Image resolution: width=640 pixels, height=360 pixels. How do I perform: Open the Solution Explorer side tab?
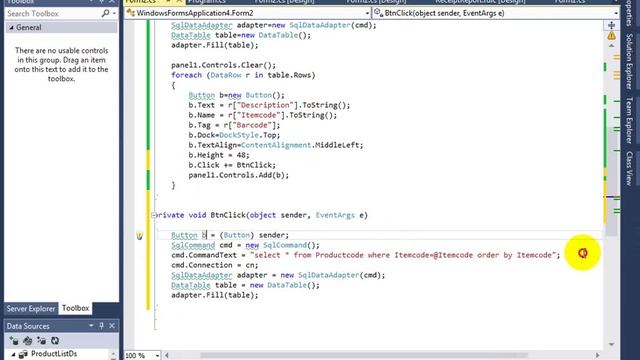[x=629, y=61]
